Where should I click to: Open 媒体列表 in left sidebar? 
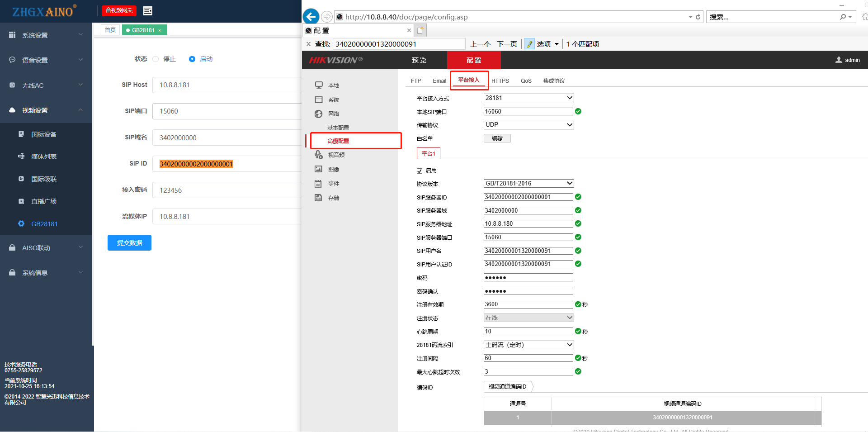pos(44,157)
